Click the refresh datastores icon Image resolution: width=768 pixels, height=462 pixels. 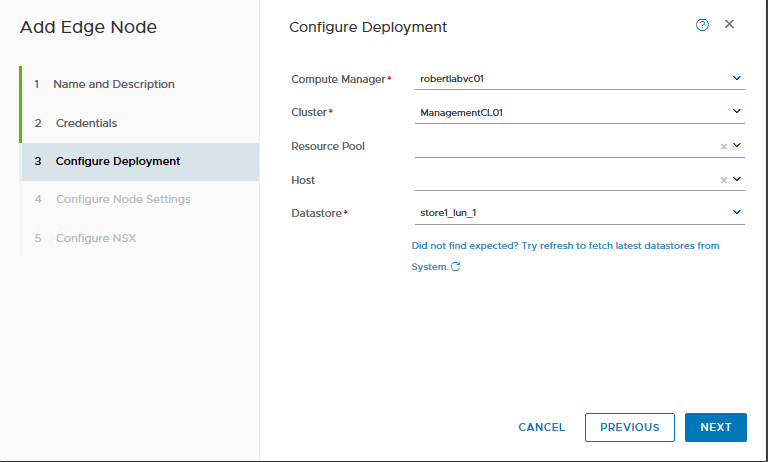coord(456,267)
